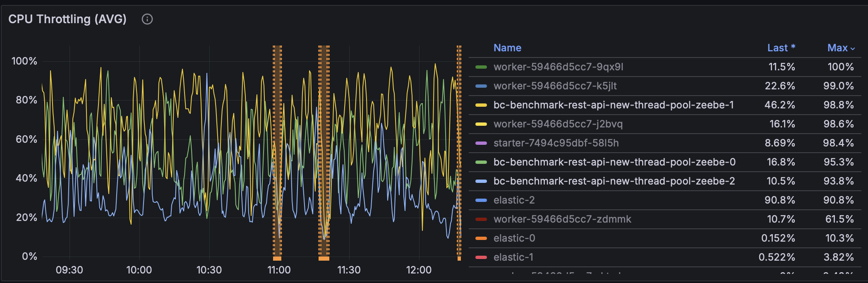Screen dimensions: 868x283
Task: Isolate the bc-benchmark-rest-api-new-thread-pool-zeebe-1 series
Action: [613, 105]
